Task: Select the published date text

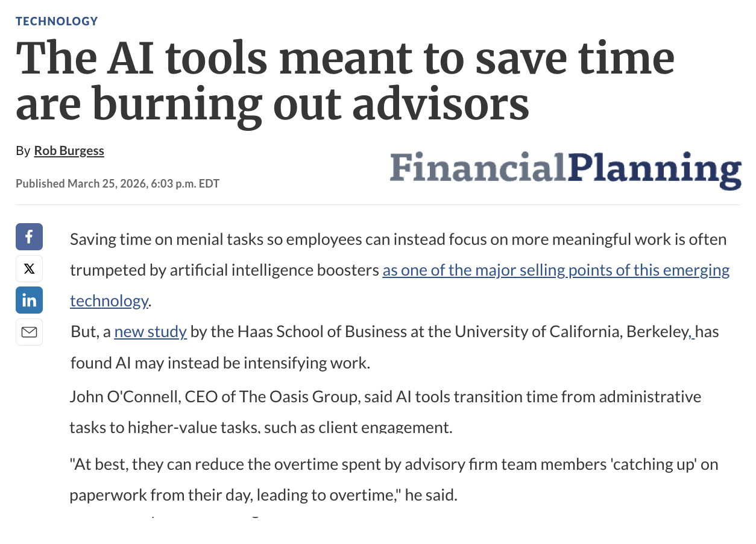Action: 117,183
